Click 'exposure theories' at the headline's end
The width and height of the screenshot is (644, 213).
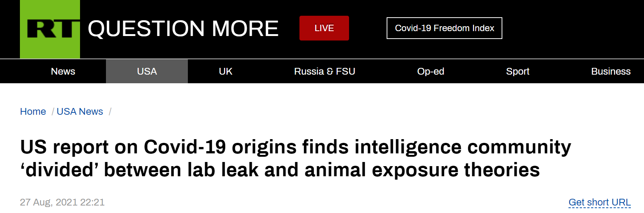(455, 170)
